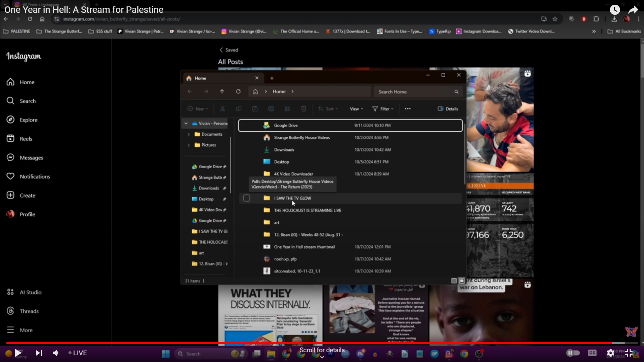Open New dropdown in File Explorer
This screenshot has width=644, height=362.
[198, 109]
